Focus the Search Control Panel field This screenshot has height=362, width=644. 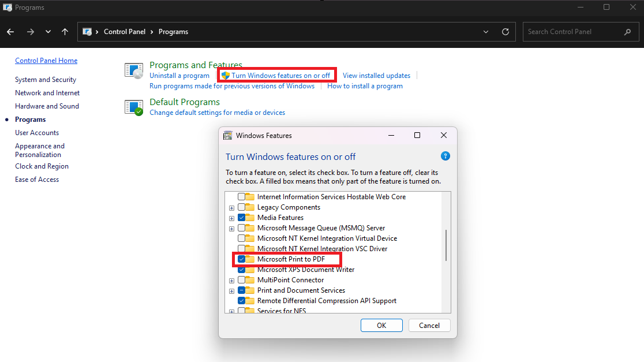pyautogui.click(x=581, y=32)
